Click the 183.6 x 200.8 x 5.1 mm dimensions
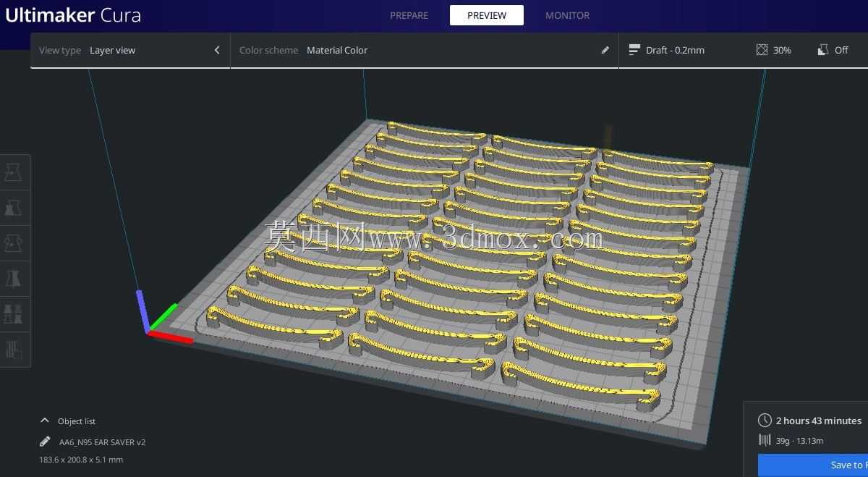 tap(81, 460)
